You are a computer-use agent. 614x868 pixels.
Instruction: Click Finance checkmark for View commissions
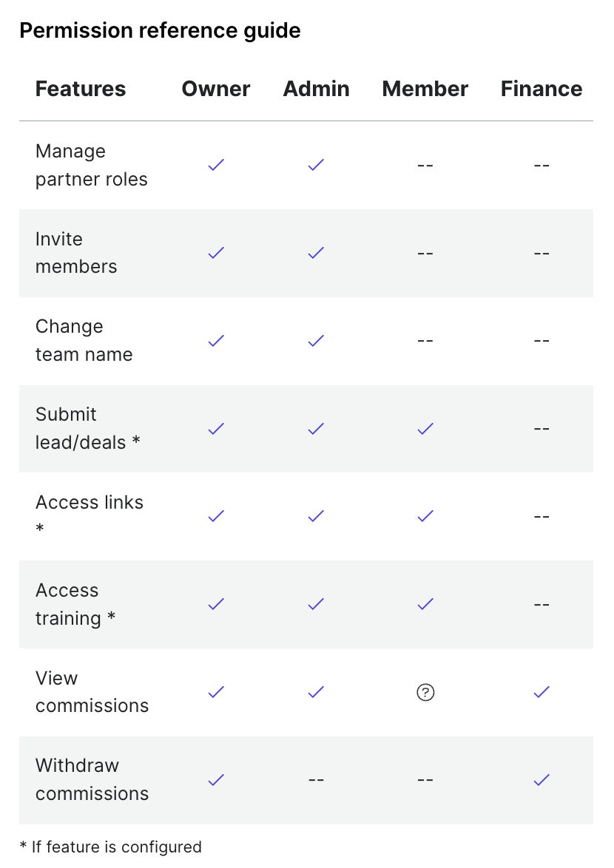point(542,692)
